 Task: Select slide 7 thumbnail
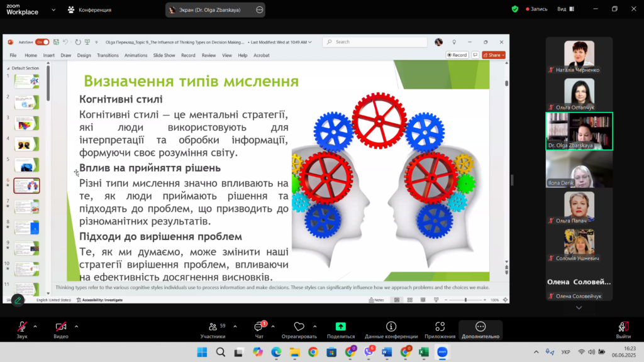point(26,206)
